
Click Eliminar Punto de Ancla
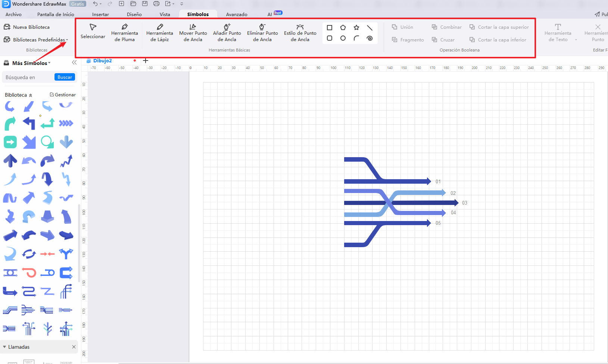[262, 32]
